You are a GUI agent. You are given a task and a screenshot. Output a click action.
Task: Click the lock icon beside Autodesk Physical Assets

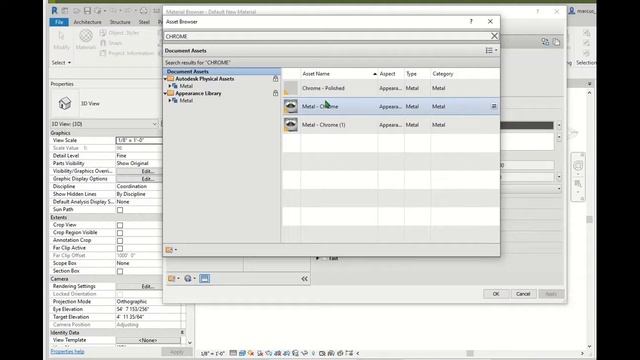coord(276,79)
